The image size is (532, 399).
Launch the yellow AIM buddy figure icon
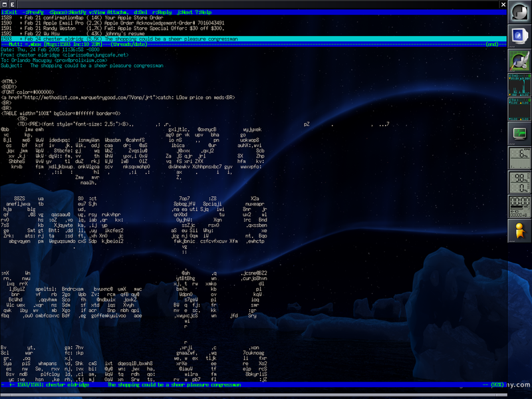pyautogui.click(x=519, y=231)
